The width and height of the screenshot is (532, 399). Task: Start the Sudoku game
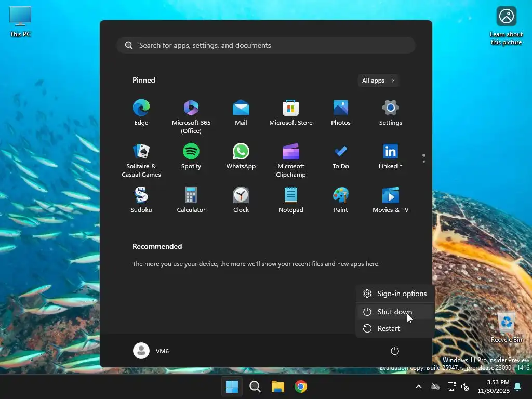click(141, 200)
